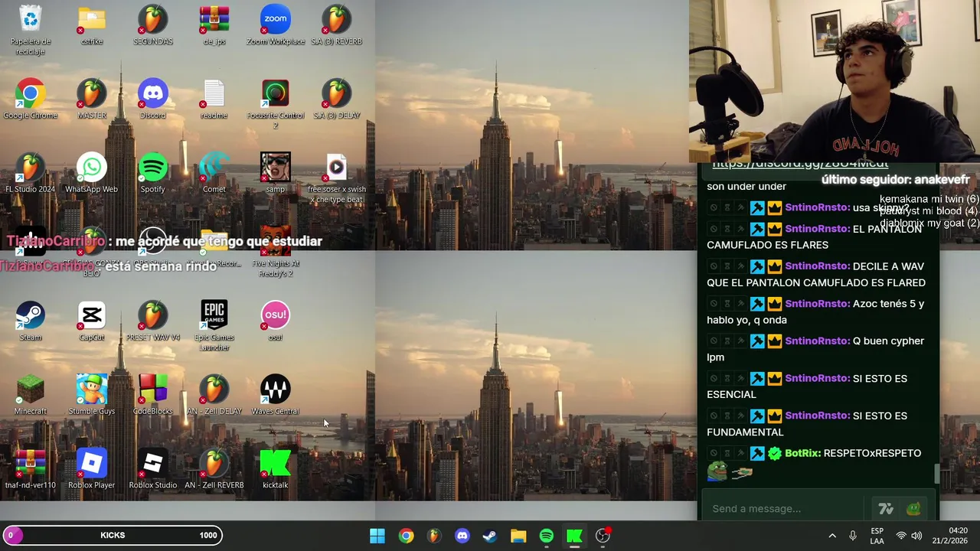
Task: Open the Waves Central shortcut
Action: (x=276, y=395)
